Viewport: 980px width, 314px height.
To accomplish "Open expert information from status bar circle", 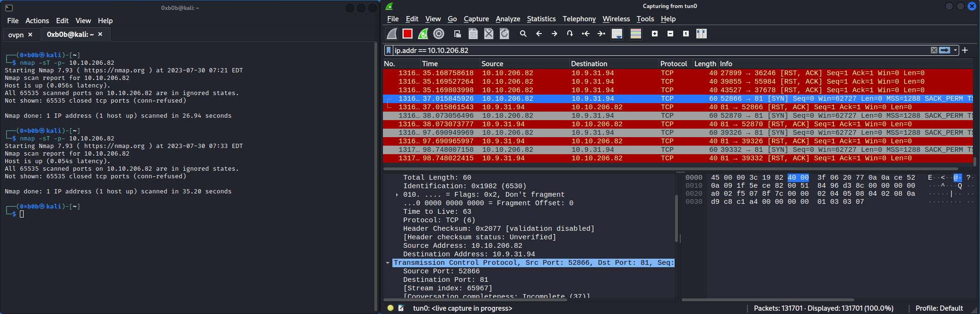I will coord(390,308).
